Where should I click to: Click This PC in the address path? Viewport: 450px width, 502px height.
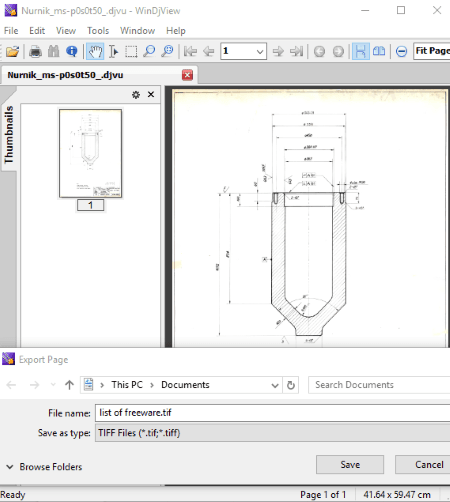tap(127, 385)
